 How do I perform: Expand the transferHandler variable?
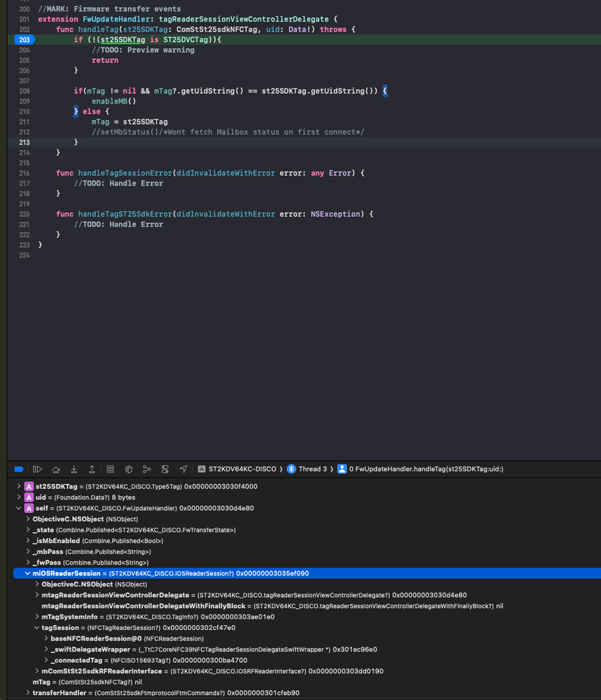[27, 693]
